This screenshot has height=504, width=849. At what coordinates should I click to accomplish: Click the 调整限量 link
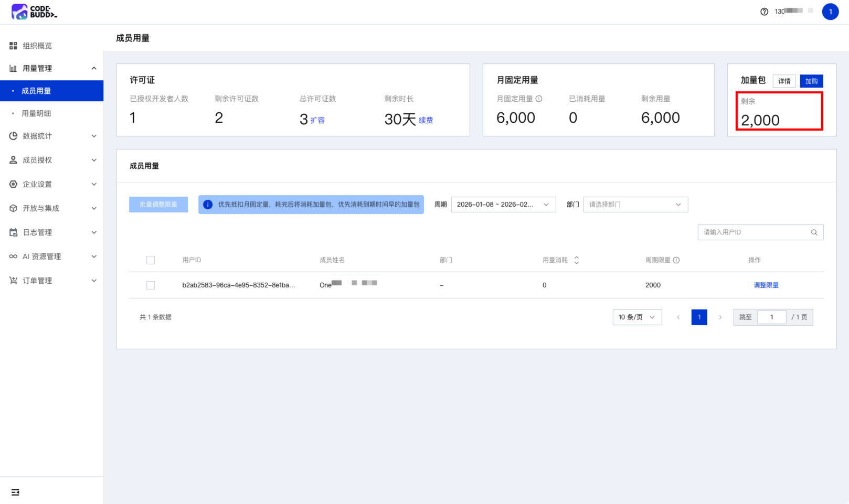point(766,285)
